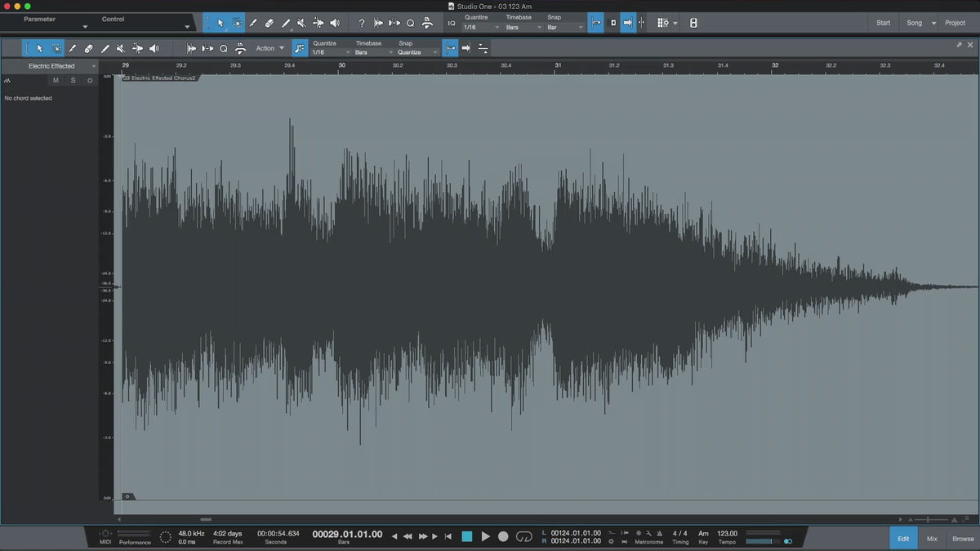The height and width of the screenshot is (551, 980).
Task: Click the Start page button
Action: click(x=883, y=23)
